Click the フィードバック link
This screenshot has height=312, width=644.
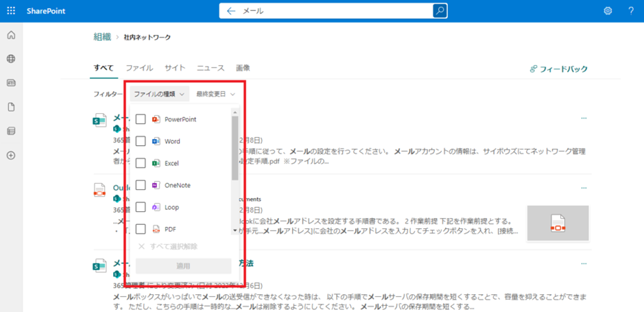tap(558, 69)
